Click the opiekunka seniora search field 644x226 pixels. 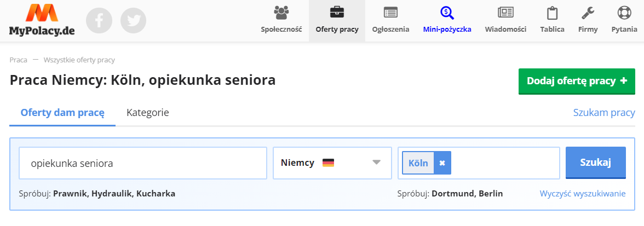pyautogui.click(x=142, y=163)
